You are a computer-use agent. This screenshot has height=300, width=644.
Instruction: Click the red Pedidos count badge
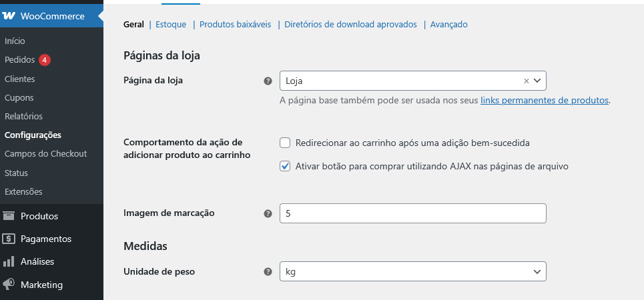45,60
